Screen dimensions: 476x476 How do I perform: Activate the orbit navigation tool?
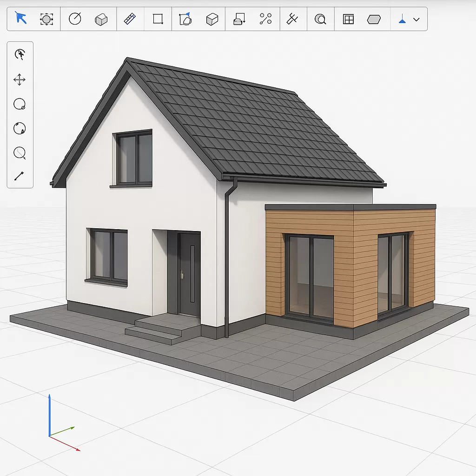(19, 55)
